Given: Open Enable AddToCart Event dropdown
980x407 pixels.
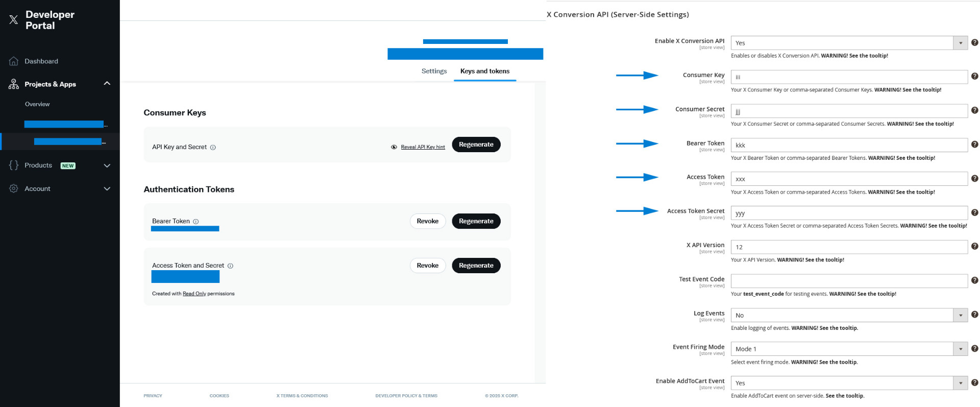Looking at the screenshot, I should 849,383.
